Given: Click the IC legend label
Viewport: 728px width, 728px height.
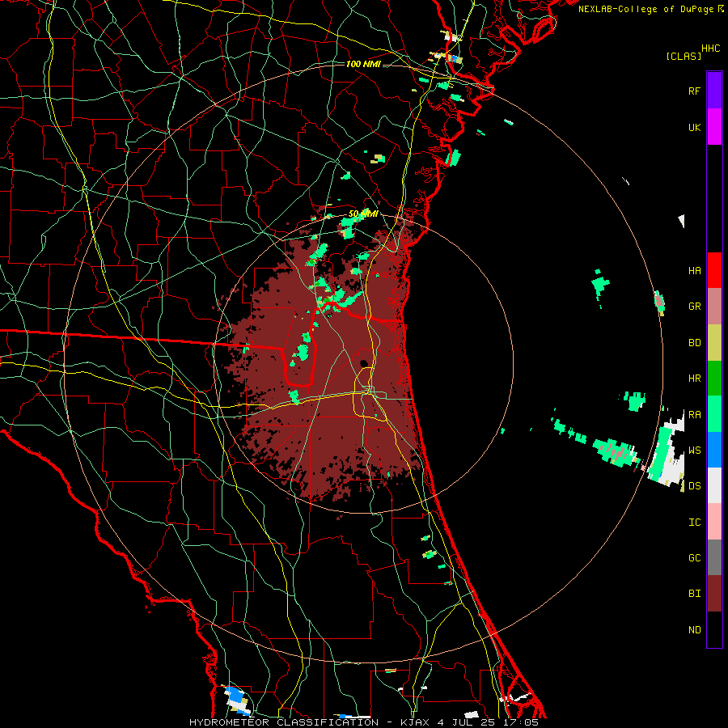Looking at the screenshot, I should coord(694,523).
